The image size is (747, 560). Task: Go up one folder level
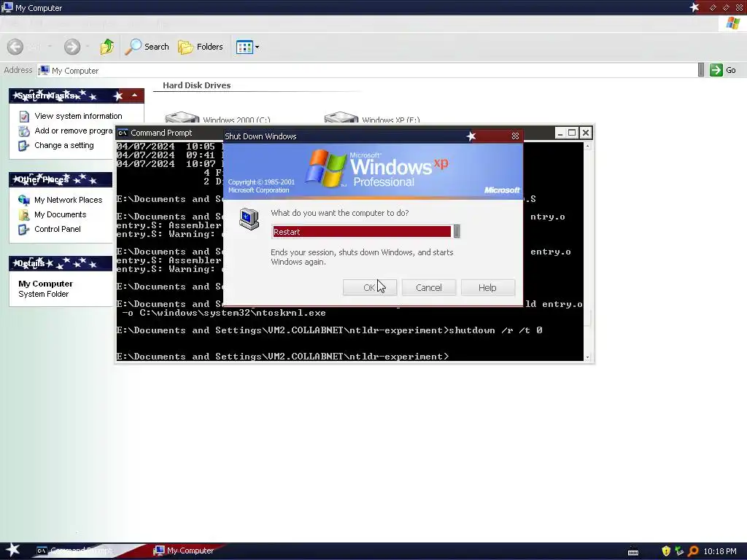(107, 47)
